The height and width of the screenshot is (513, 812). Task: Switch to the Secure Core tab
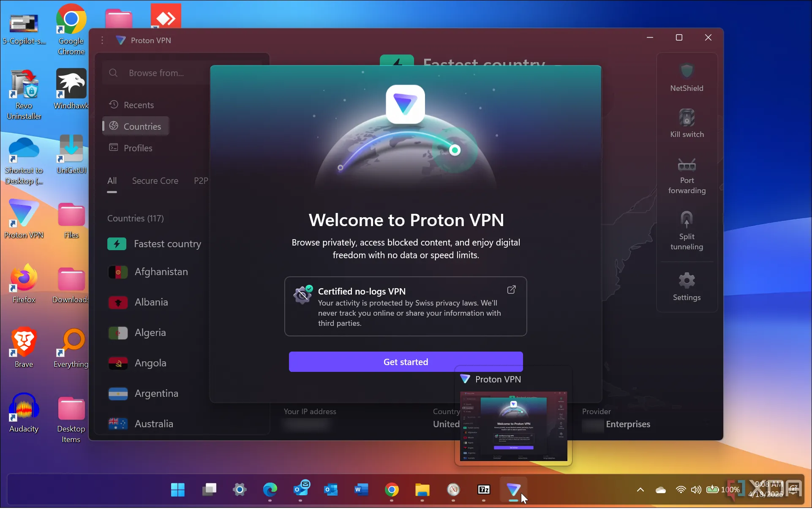[155, 181]
